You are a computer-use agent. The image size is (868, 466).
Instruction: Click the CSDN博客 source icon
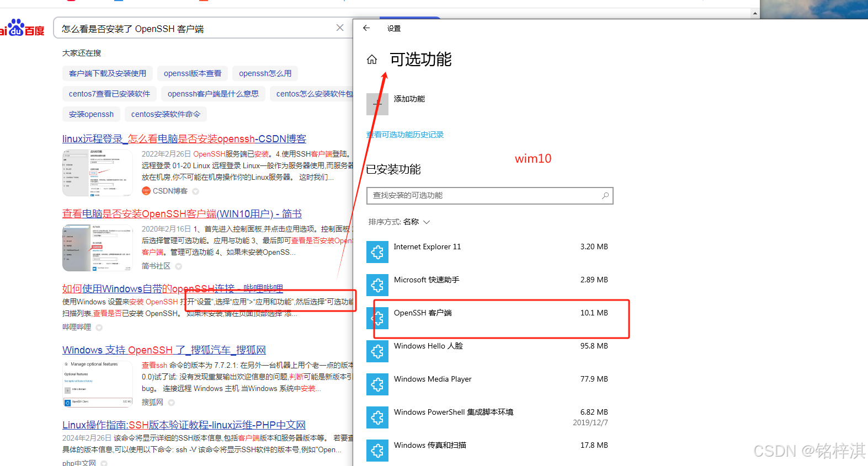pyautogui.click(x=146, y=191)
